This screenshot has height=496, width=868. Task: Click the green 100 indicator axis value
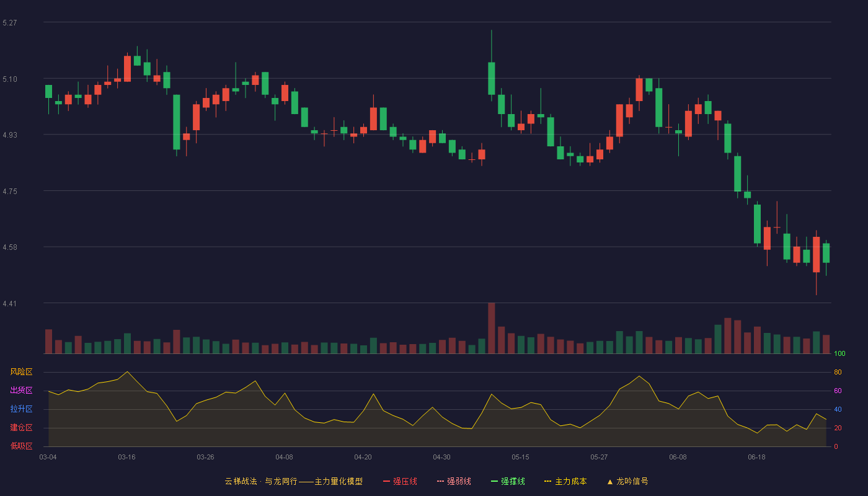coord(839,354)
